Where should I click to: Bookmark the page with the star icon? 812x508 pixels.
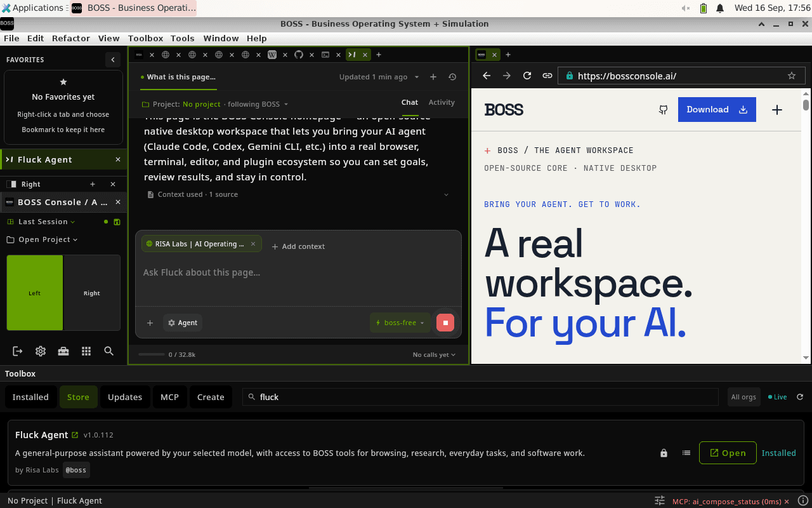(792, 76)
